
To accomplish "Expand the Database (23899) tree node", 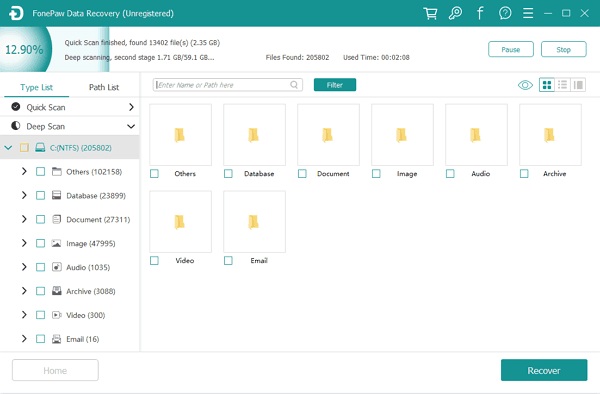I will [x=24, y=195].
